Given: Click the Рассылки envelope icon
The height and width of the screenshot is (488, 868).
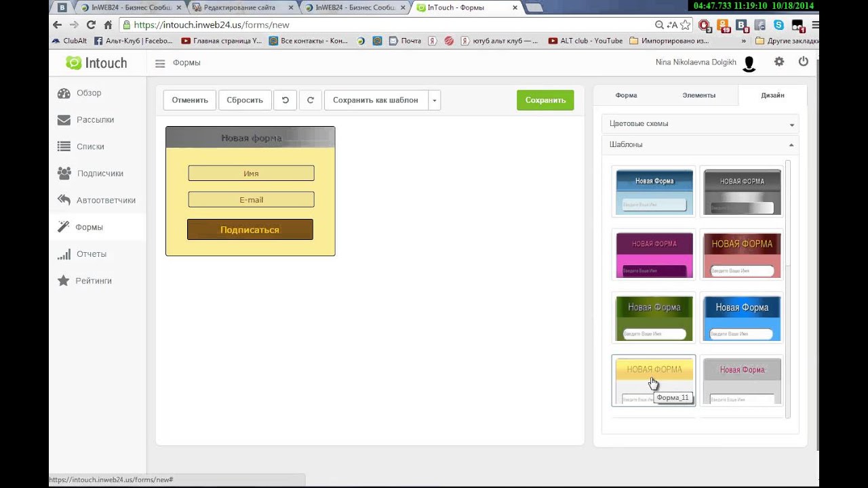Looking at the screenshot, I should tap(64, 120).
